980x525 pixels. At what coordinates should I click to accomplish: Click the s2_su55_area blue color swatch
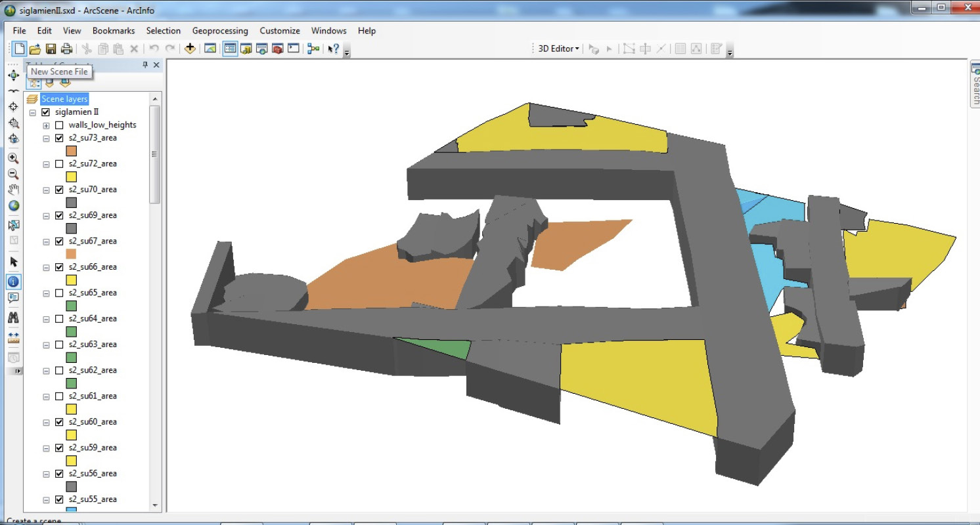(x=72, y=509)
